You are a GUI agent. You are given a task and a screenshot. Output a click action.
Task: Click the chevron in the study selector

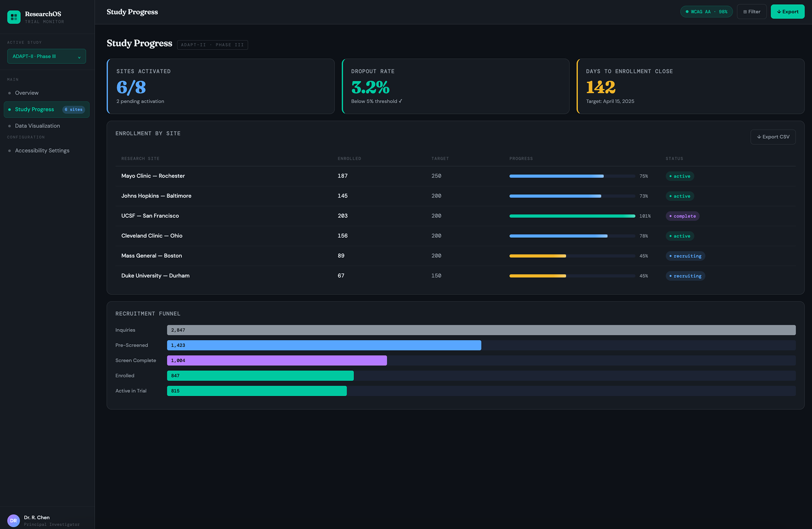[x=79, y=57]
